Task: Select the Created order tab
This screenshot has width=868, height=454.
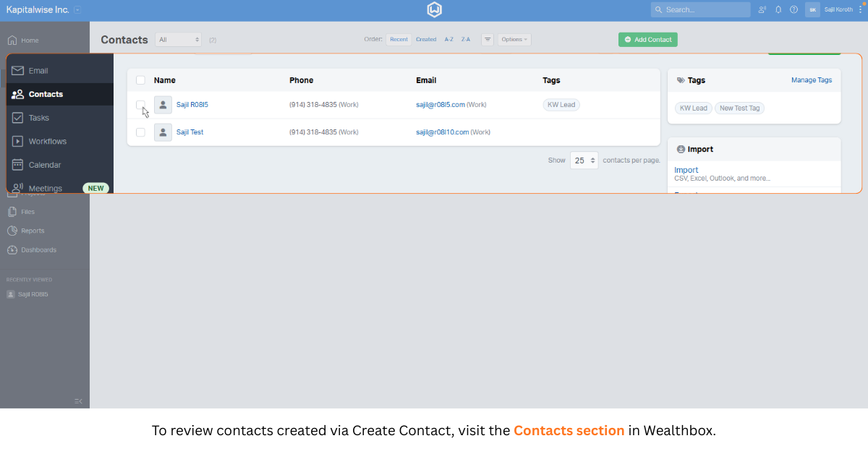Action: (x=426, y=40)
